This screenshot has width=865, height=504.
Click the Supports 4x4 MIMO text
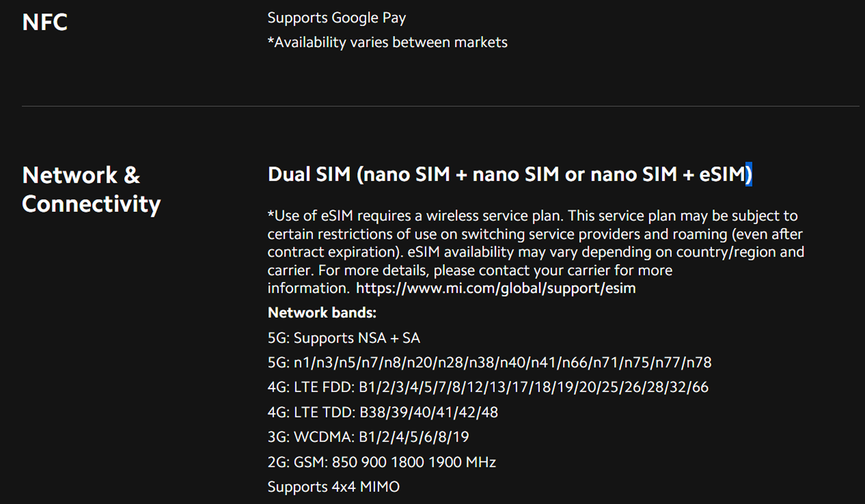click(333, 487)
